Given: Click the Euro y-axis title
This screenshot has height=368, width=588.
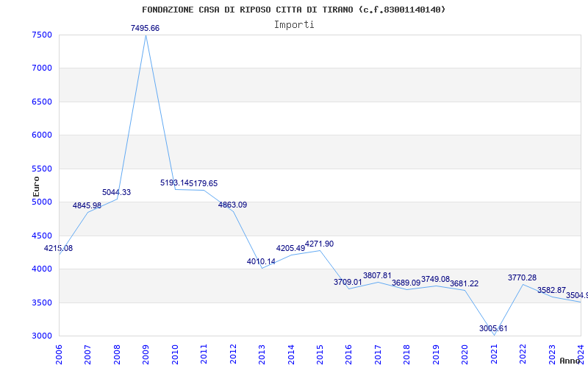Looking at the screenshot, I should coord(36,186).
